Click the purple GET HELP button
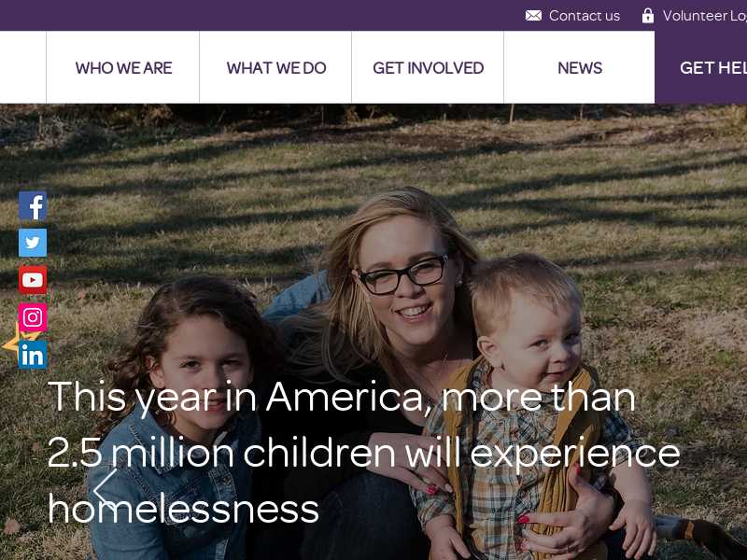Screen dimensions: 747x560 click(701, 67)
